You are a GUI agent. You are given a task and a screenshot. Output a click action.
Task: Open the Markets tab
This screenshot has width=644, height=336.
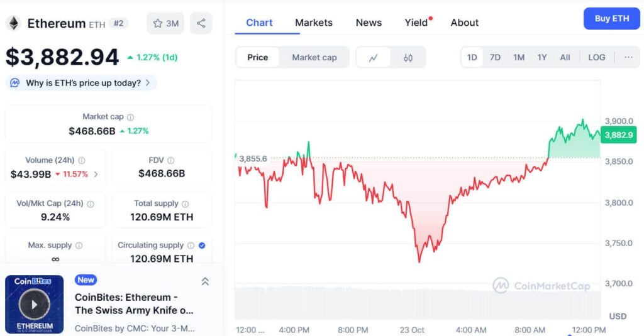(313, 23)
